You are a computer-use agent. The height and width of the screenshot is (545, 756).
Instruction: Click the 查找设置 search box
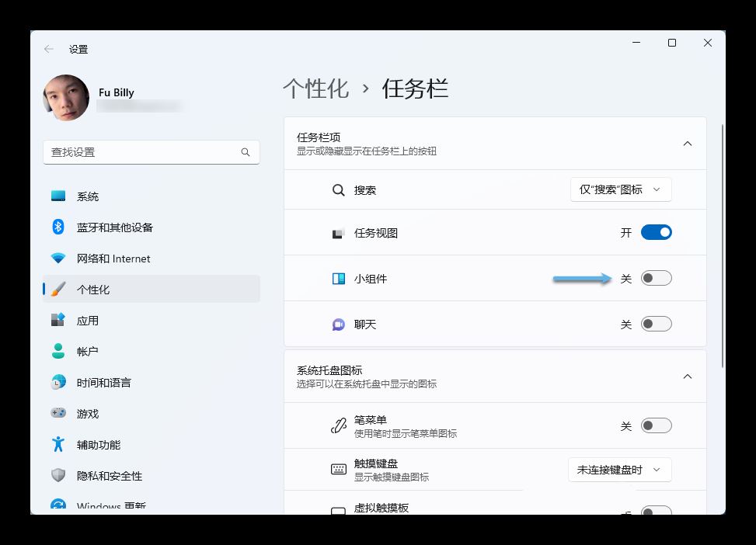point(144,152)
